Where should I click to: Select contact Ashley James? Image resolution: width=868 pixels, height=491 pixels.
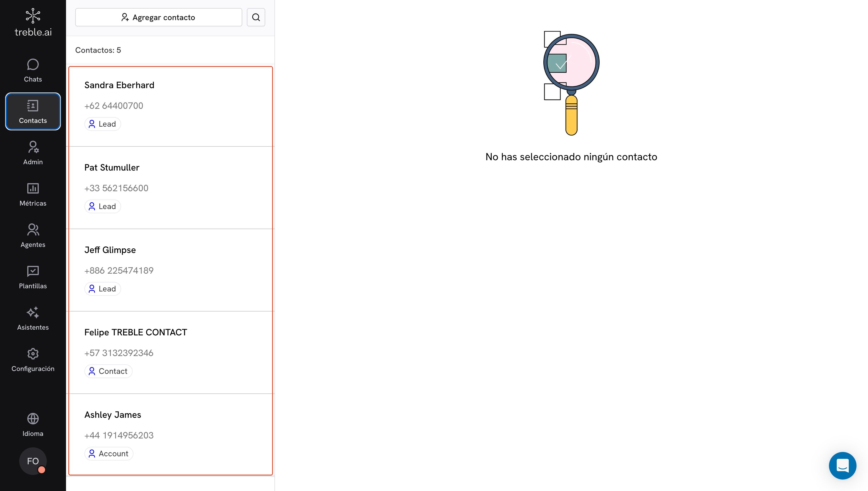pyautogui.click(x=170, y=435)
